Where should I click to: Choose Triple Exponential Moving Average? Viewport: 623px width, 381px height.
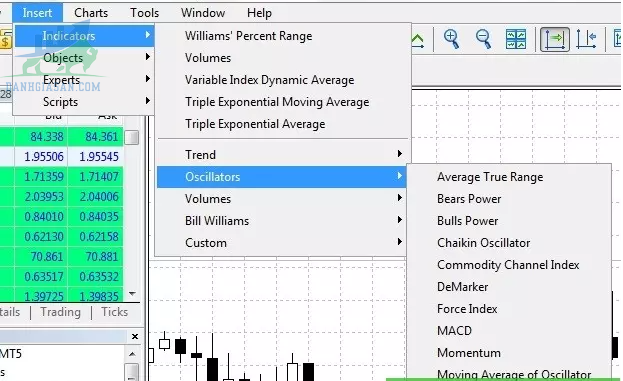(x=283, y=102)
